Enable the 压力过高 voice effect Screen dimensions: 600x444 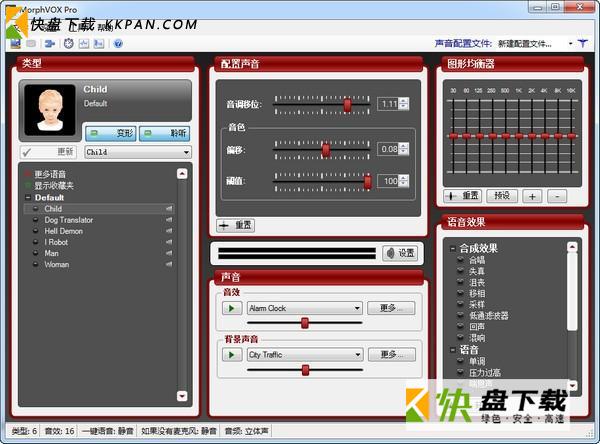[x=461, y=372]
